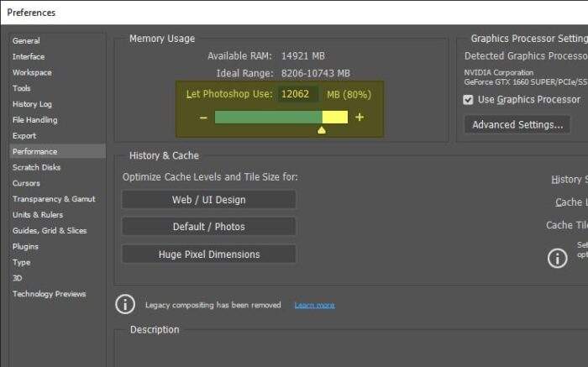This screenshot has height=367, width=588.
Task: Click the Legacy compositing has been removed text
Action: click(x=213, y=305)
